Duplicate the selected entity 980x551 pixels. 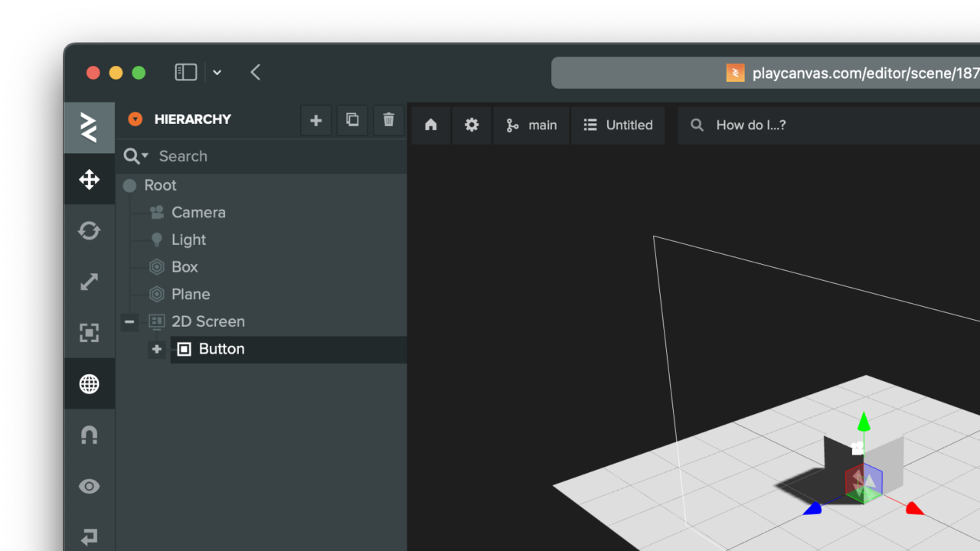[x=352, y=120]
